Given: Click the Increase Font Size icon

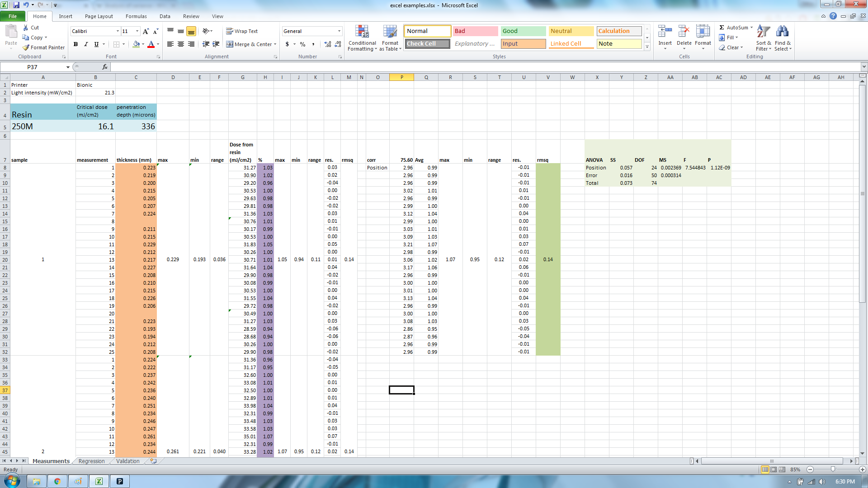Looking at the screenshot, I should point(146,31).
